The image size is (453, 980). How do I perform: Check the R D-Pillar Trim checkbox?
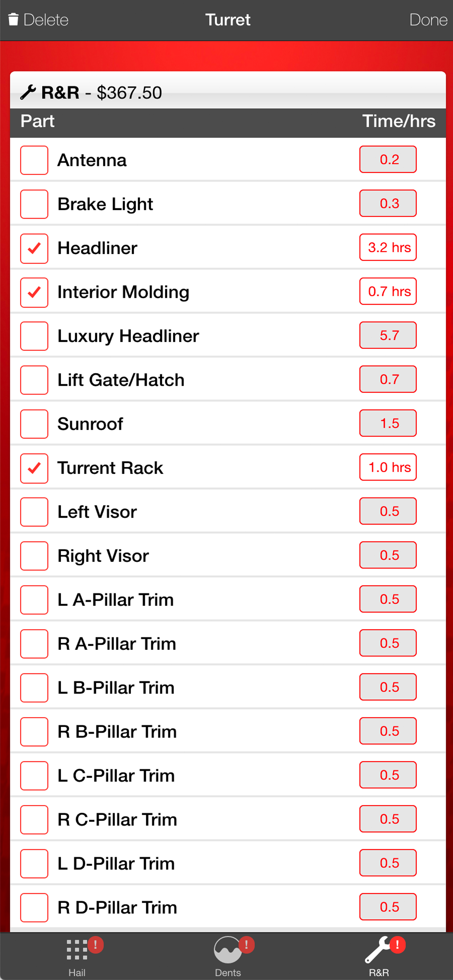(34, 908)
